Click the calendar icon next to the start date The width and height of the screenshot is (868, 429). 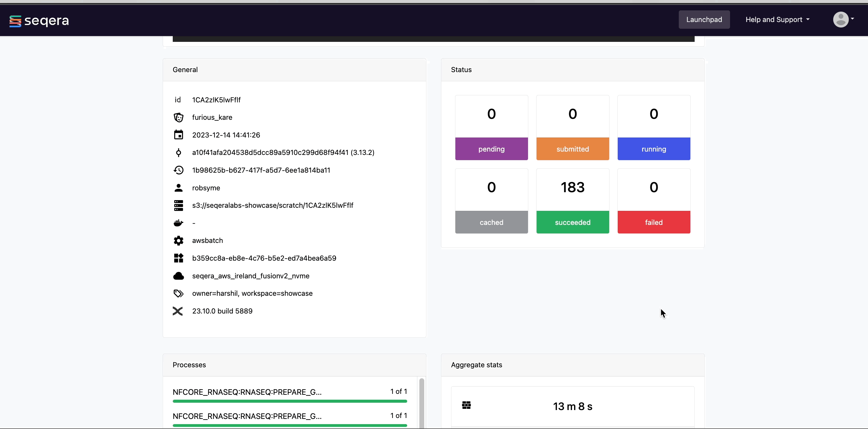click(x=179, y=134)
